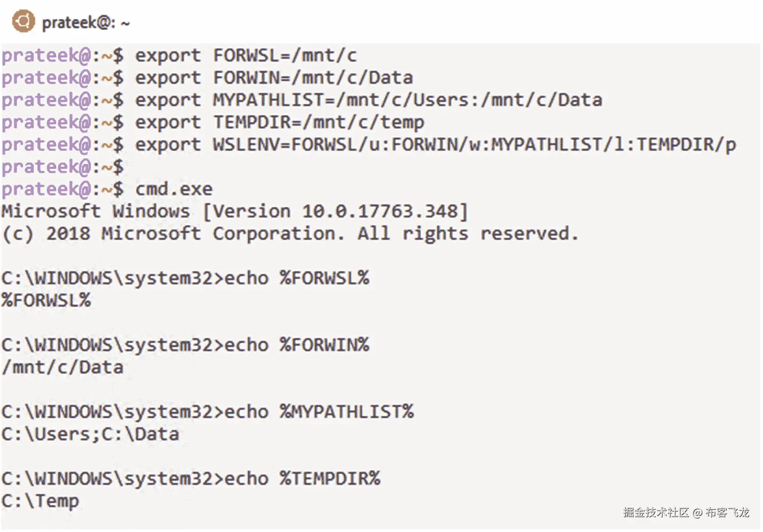Click the empty bash prompt line
This screenshot has width=763, height=532.
[63, 167]
